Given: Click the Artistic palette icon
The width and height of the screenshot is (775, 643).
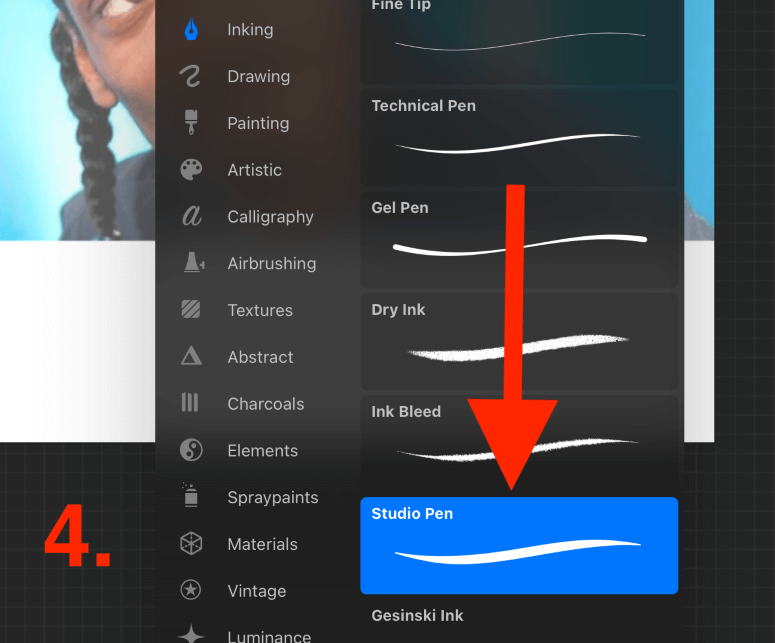Looking at the screenshot, I should [x=191, y=170].
